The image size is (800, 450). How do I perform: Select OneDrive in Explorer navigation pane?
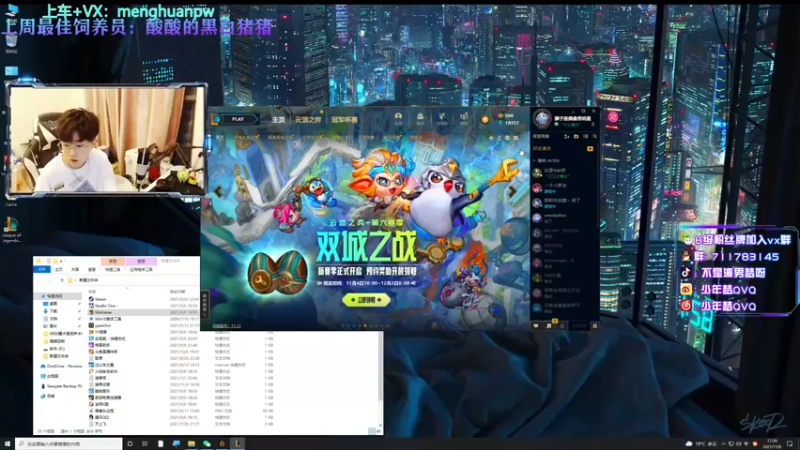63,366
